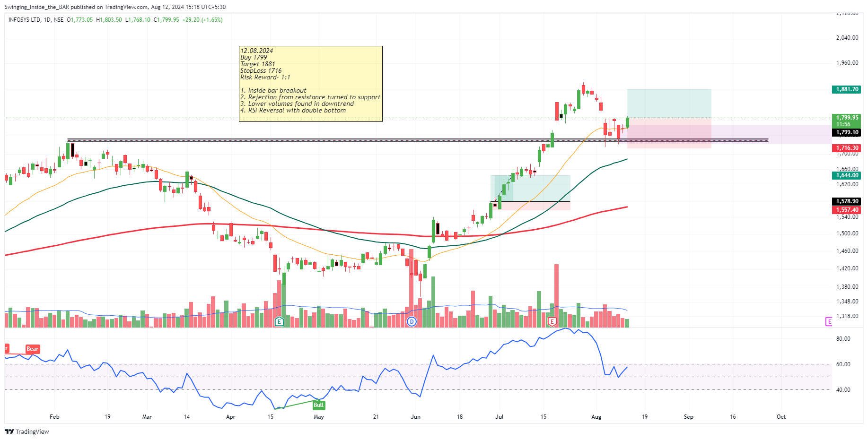Click the low value L1,768.10
This screenshot has height=440, width=868.
tap(138, 20)
